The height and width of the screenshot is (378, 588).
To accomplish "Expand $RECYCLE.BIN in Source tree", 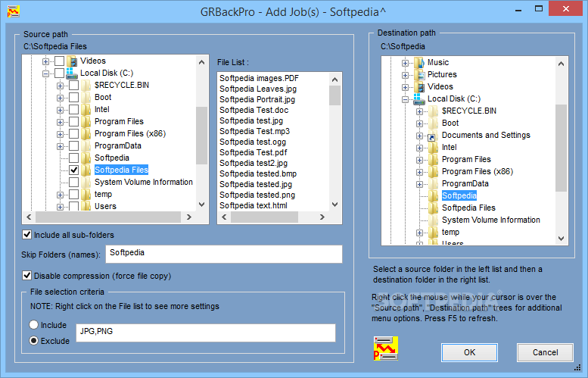I will (60, 86).
